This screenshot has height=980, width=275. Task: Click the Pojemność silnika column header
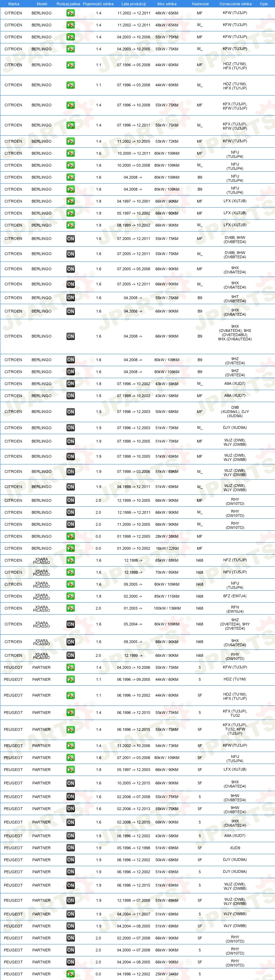pos(98,4)
